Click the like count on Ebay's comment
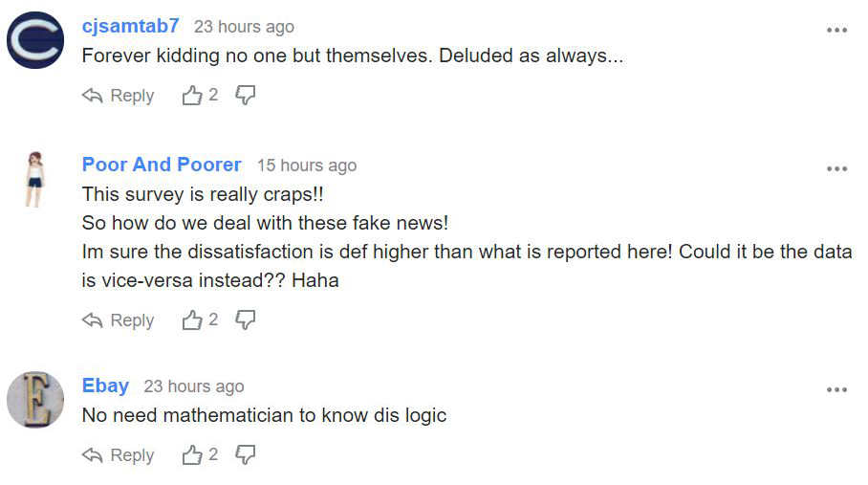Image resolution: width=868 pixels, height=485 pixels. click(213, 454)
